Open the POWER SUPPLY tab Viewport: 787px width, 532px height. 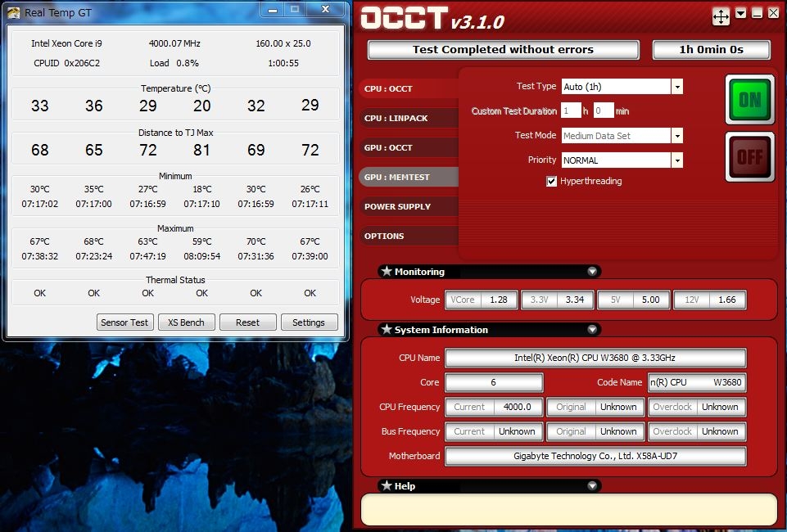(x=409, y=206)
